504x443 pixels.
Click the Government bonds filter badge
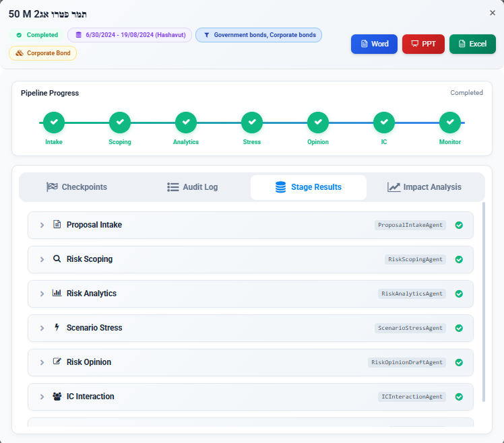point(259,35)
